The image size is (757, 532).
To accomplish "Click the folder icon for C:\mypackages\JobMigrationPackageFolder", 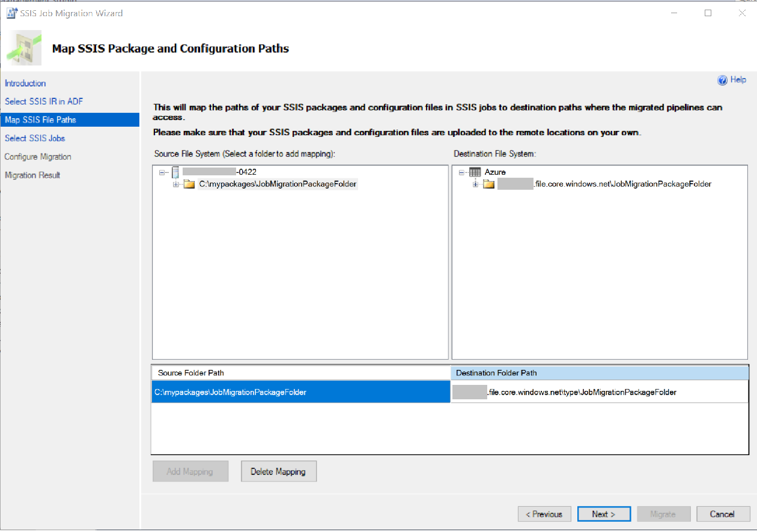I will [x=189, y=184].
